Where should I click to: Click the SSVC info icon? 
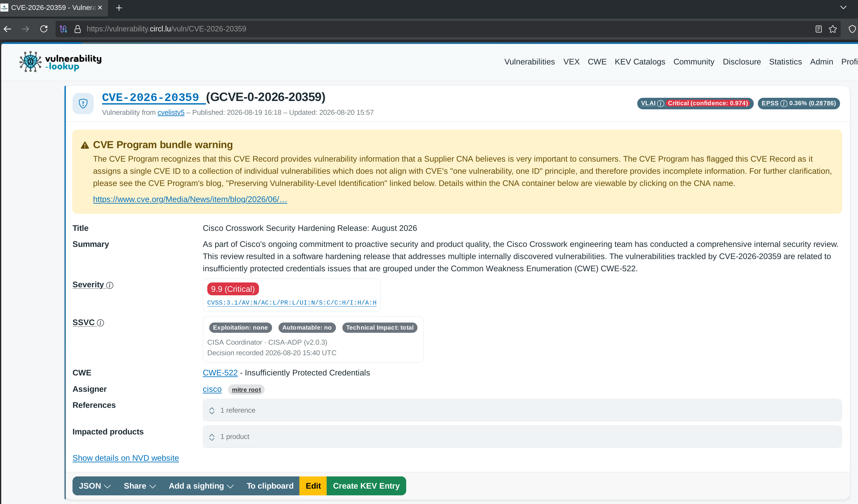click(100, 323)
